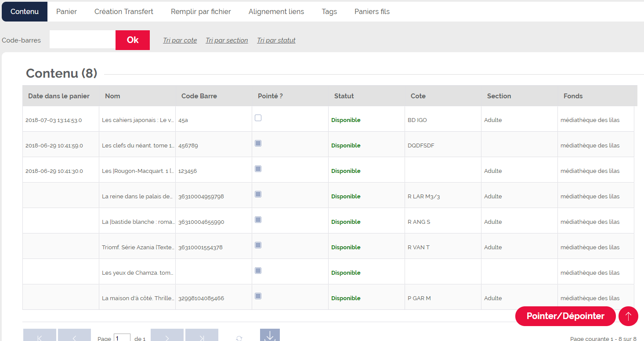Sort by Code Barre column header
Screen dimensions: 644x341
pos(213,96)
